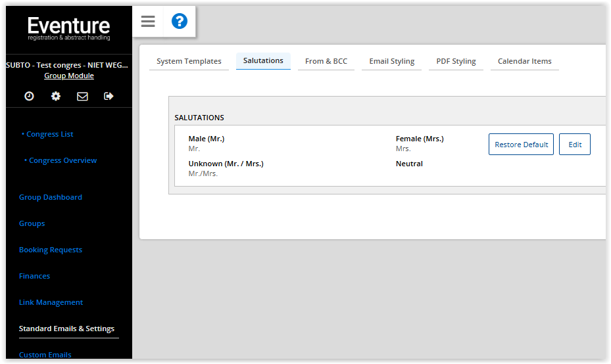Open settings via the gear icon
Image resolution: width=611 pixels, height=364 pixels.
56,96
